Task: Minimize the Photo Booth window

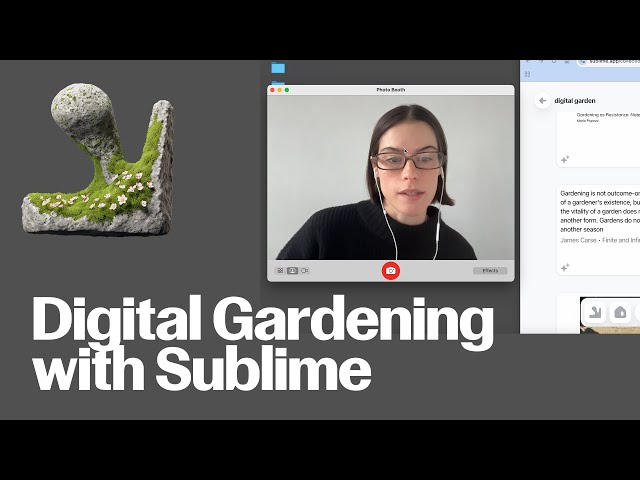Action: 280,90
